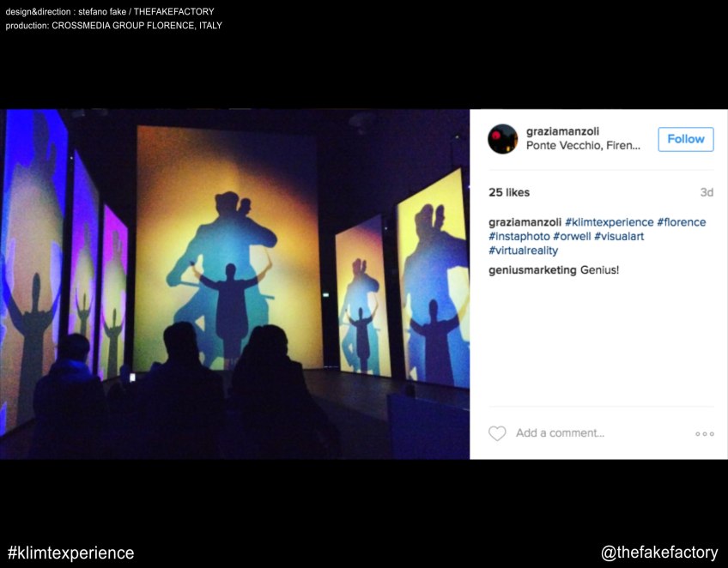Click the Follow button
This screenshot has width=728, height=568.
tap(686, 139)
